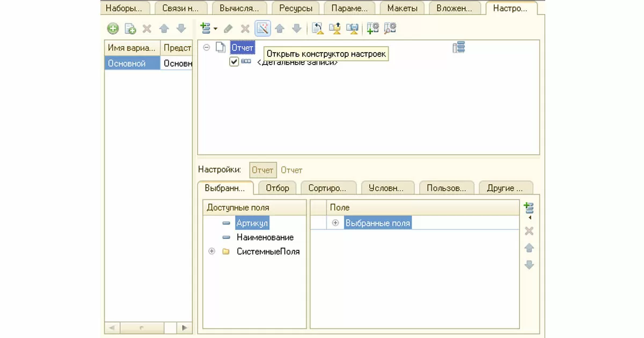Screen dimensions: 644x338
Task: Click the settings gear-with-magnifier icon
Action: [x=390, y=28]
